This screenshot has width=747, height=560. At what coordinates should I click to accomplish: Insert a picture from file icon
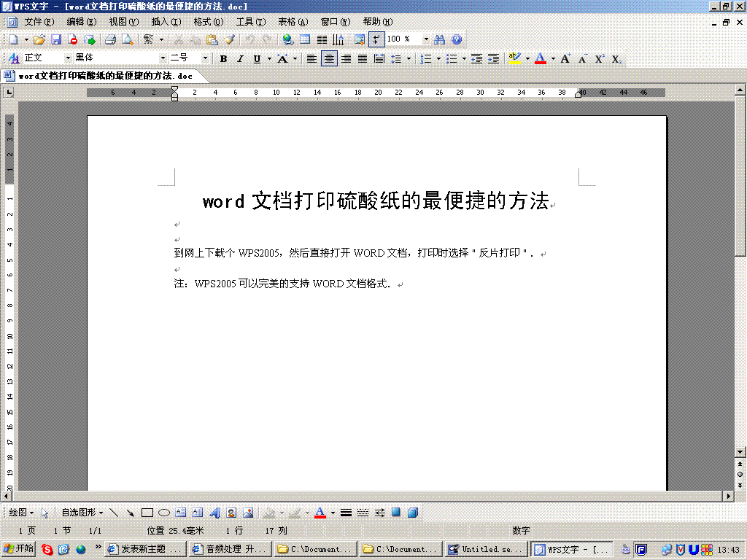pos(248,513)
